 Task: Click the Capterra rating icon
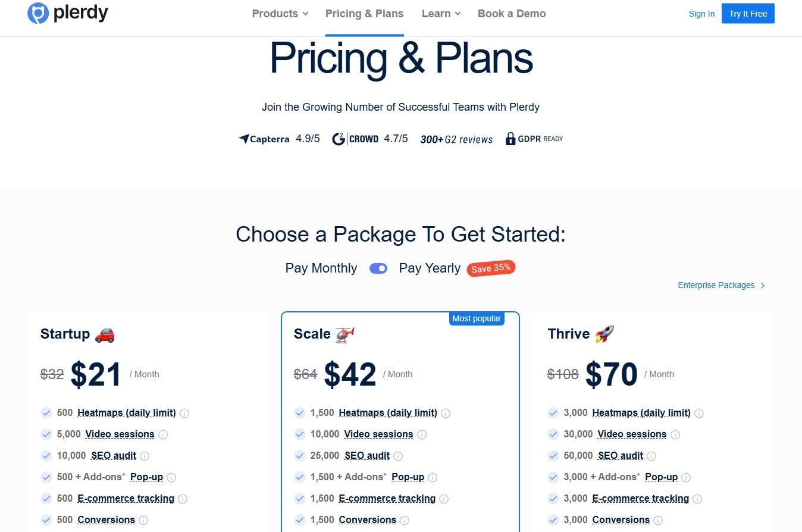point(243,139)
